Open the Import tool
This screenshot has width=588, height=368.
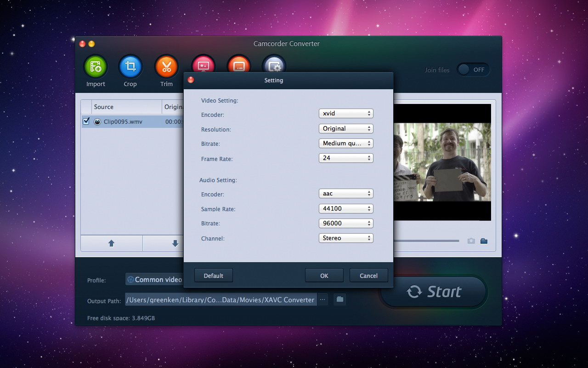(96, 67)
